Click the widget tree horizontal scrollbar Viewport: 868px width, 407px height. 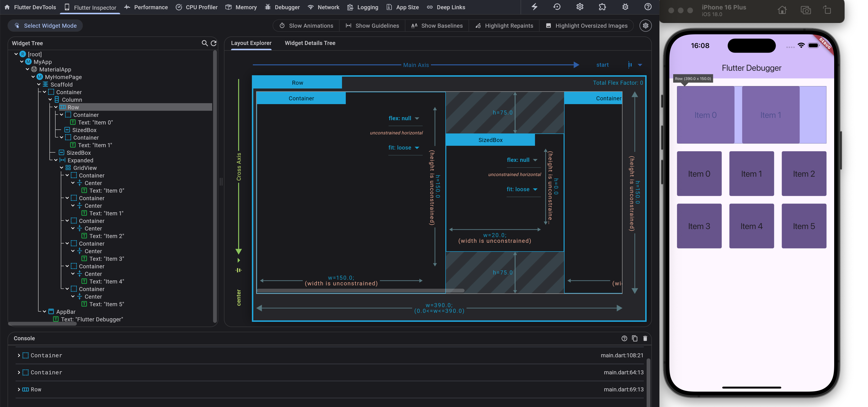tap(43, 324)
